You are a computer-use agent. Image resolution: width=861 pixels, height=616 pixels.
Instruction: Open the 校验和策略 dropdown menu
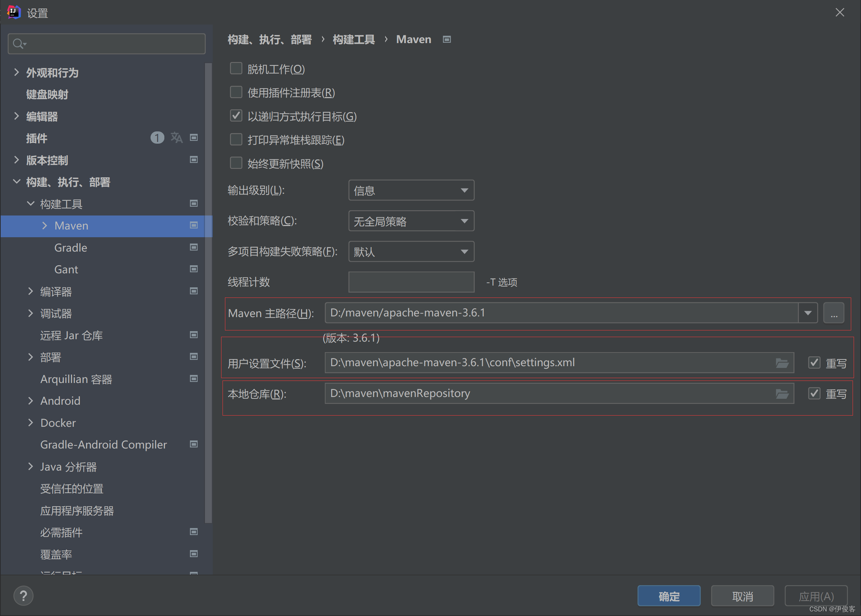[410, 221]
